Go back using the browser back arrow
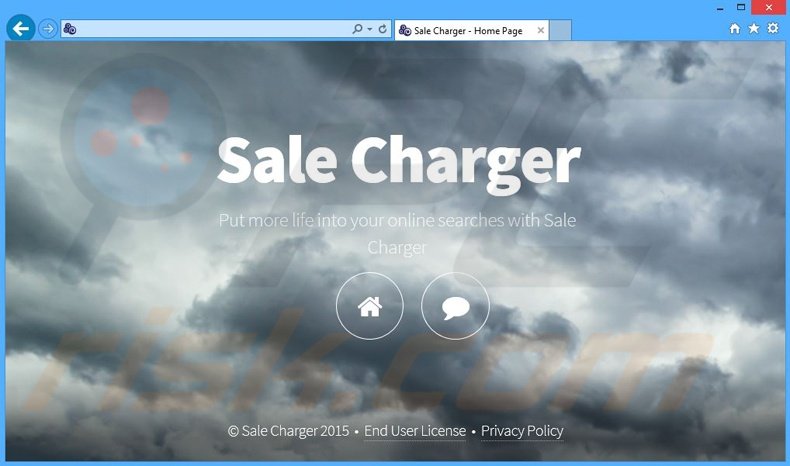Screen dimensions: 790x466 click(20, 29)
